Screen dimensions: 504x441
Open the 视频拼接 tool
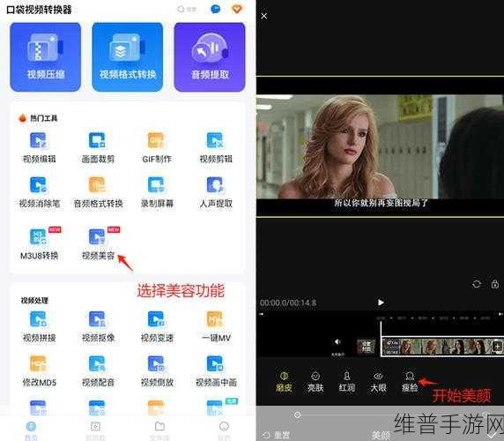point(39,326)
